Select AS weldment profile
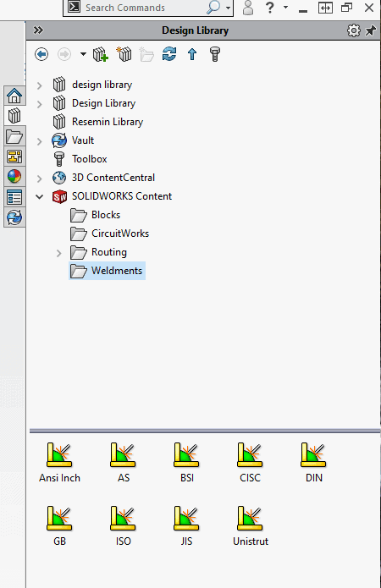 123,463
